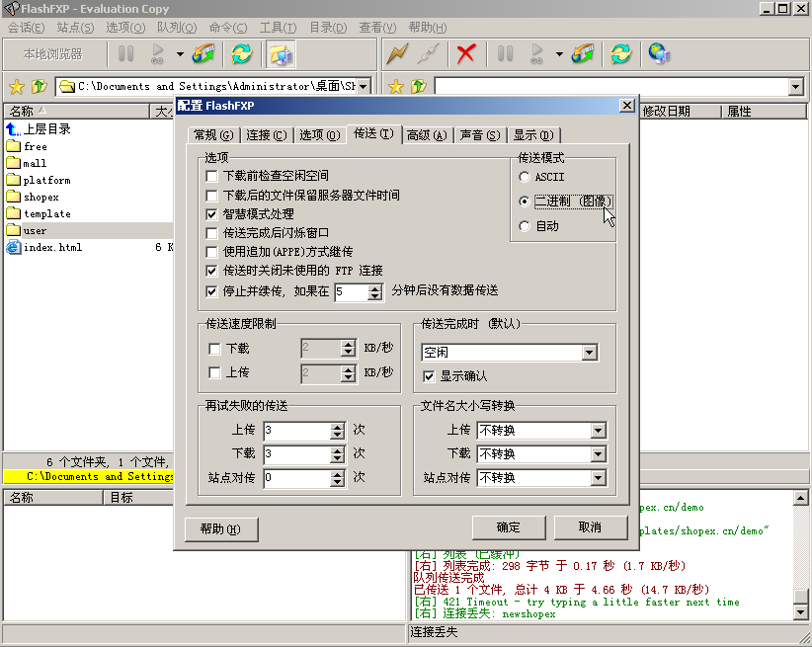The height and width of the screenshot is (647, 812).
Task: Select the platform folder icon
Action: [x=13, y=179]
